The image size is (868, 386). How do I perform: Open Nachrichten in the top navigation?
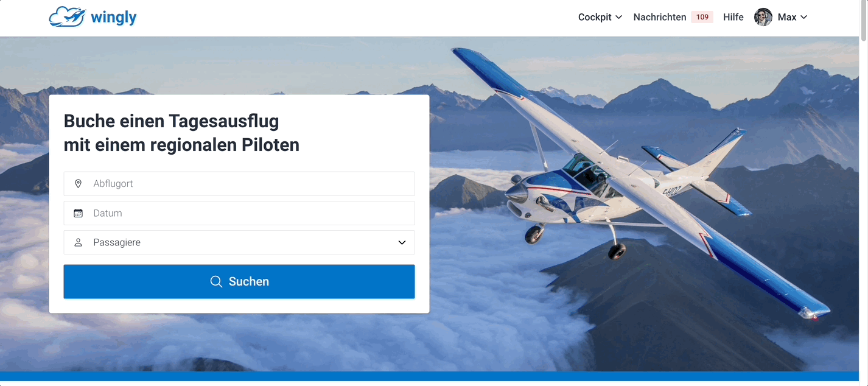click(660, 17)
